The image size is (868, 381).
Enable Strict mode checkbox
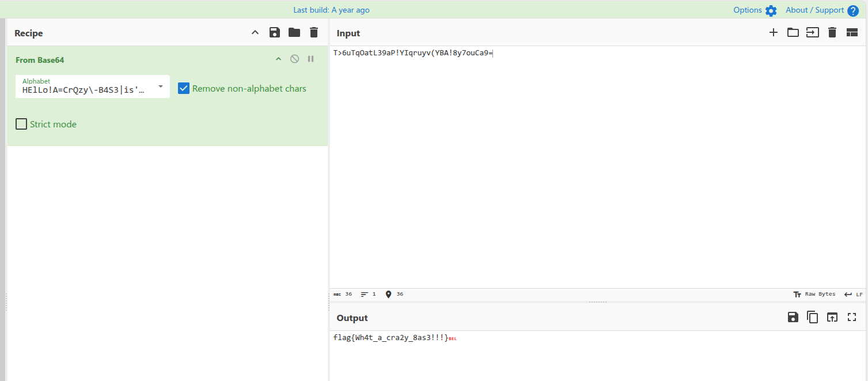[21, 124]
